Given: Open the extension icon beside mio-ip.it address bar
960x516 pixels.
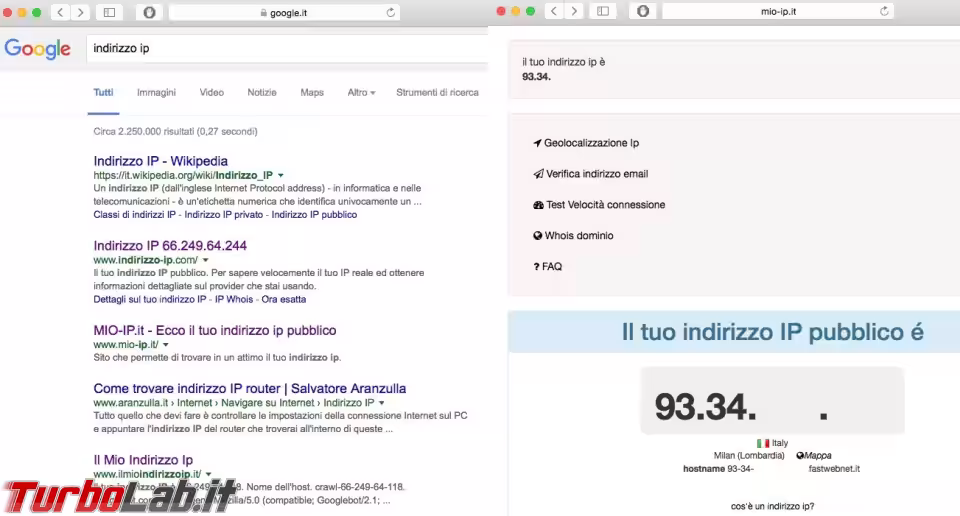Looking at the screenshot, I should point(643,11).
